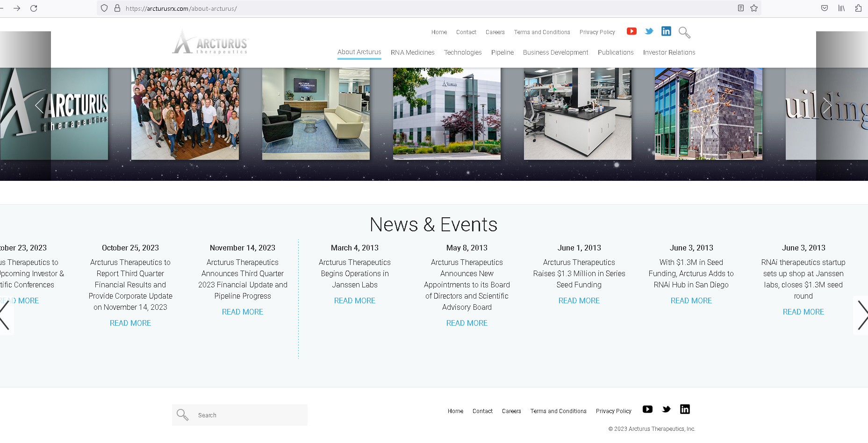Read more on March 4, 2013 news
The height and width of the screenshot is (443, 868).
355,300
